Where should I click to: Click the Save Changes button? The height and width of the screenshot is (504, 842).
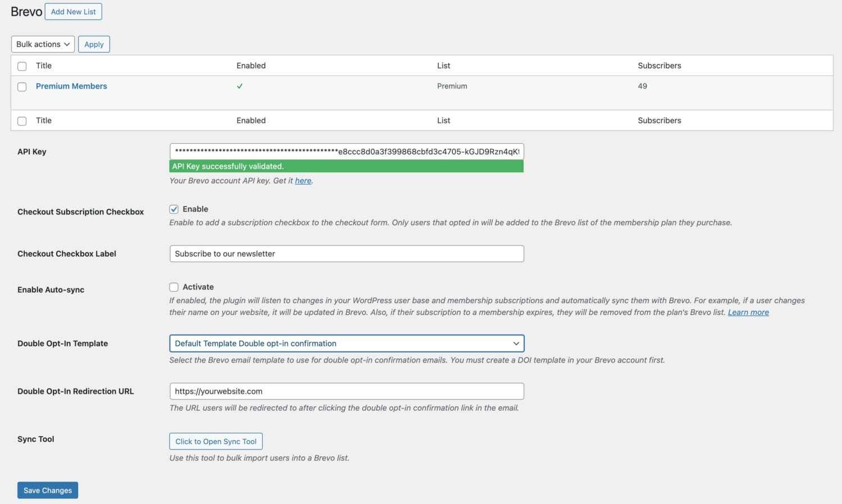tap(48, 491)
